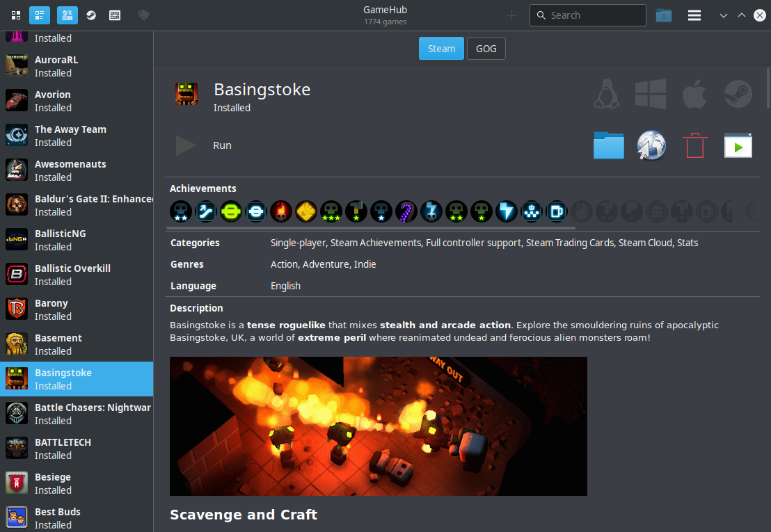771x532 pixels.
Task: Select the GOG tab
Action: click(x=486, y=49)
